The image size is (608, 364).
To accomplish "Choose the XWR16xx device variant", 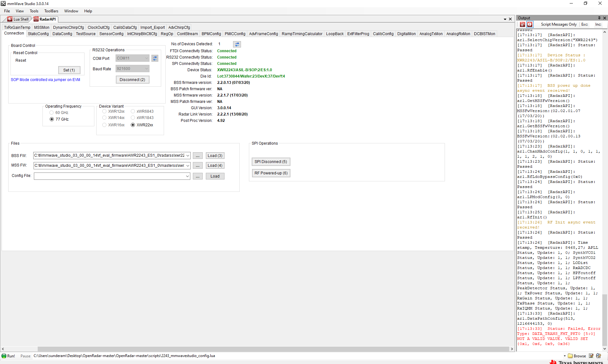I will pos(113,125).
